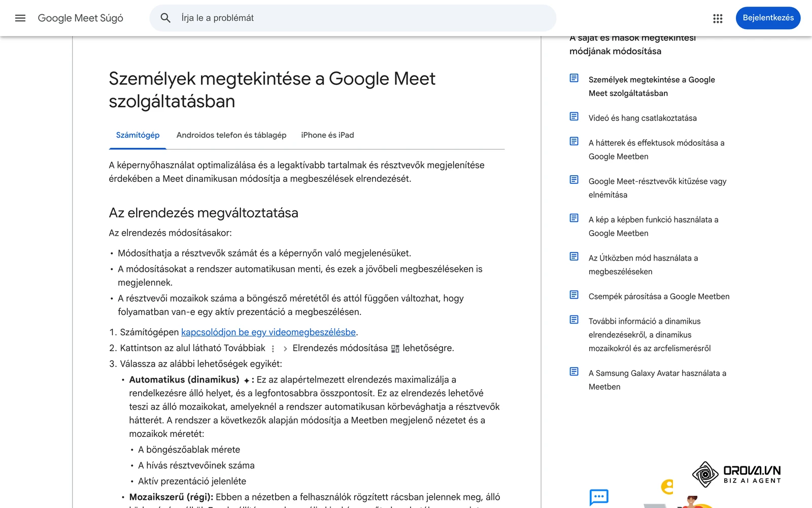Click article icon beside További információ a dinamikus
This screenshot has width=812, height=508.
click(574, 320)
